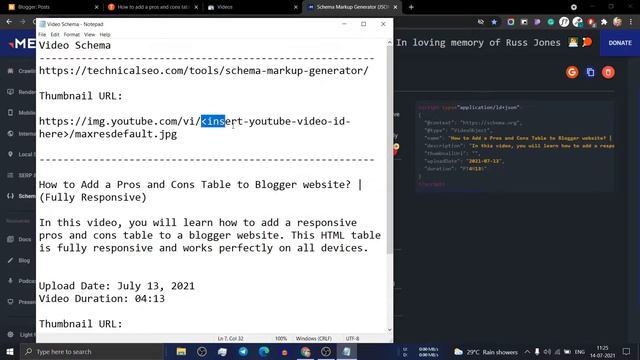The width and height of the screenshot is (640, 360).
Task: Open the Grammarly extension icon in Chrome toolbar
Action: [x=551, y=22]
